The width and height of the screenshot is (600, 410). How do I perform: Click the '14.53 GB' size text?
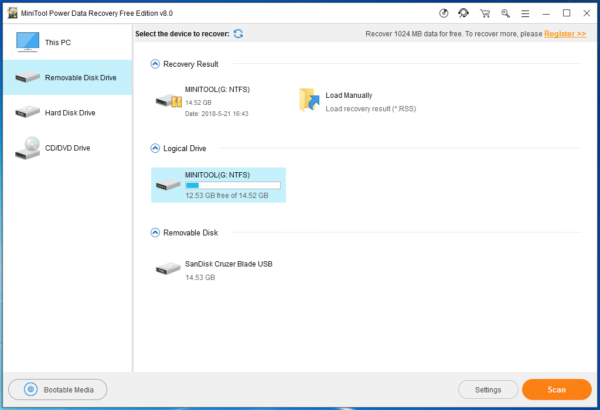point(200,278)
